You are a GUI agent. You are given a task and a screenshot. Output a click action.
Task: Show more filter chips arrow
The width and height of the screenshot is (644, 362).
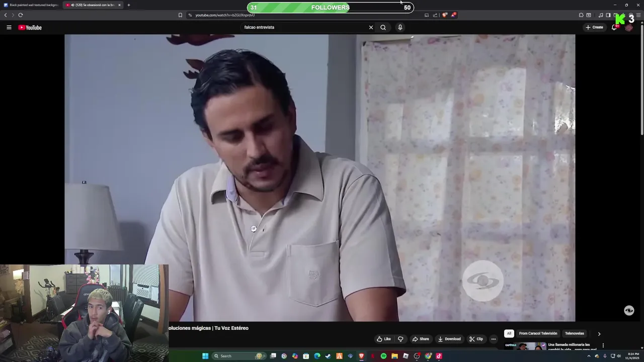599,333
